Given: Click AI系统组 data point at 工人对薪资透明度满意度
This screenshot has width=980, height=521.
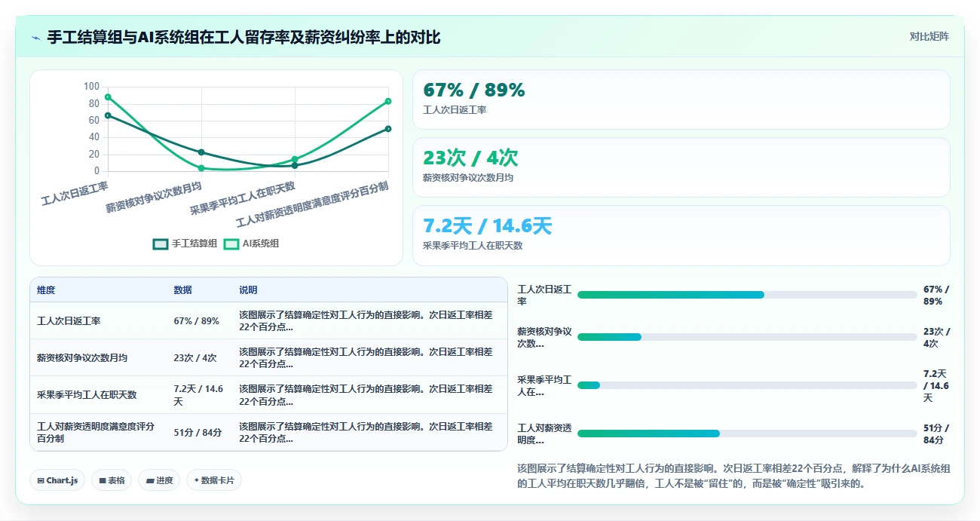Looking at the screenshot, I should point(388,101).
